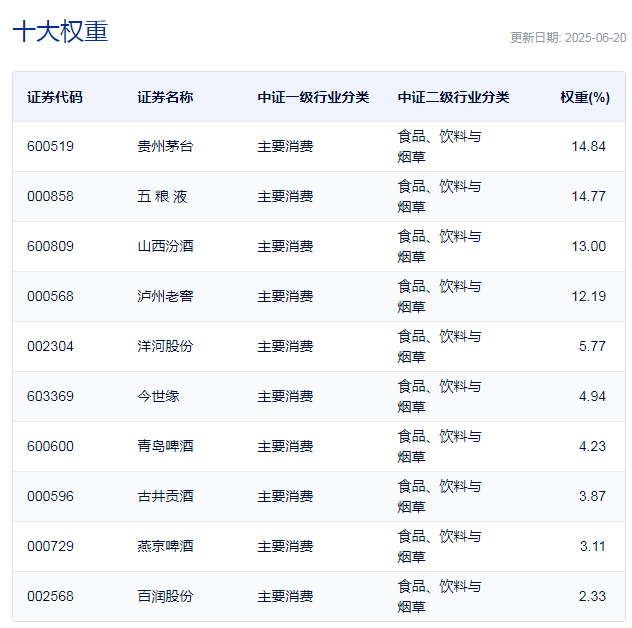The height and width of the screenshot is (628, 632).
Task: Select stock code 603369
Action: click(50, 396)
